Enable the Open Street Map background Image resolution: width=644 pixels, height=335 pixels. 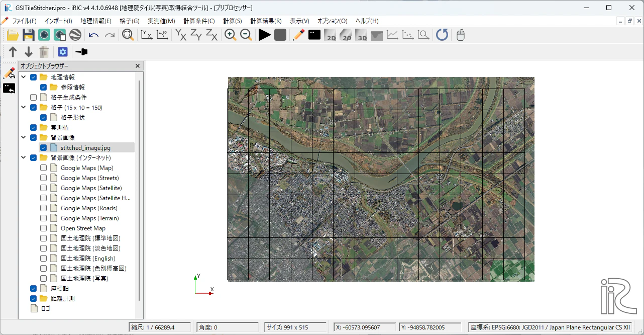point(44,228)
